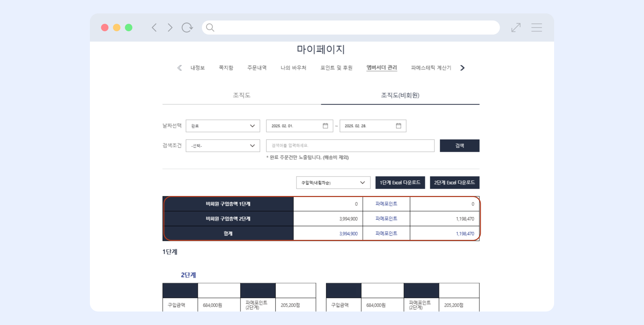Click the 마이페이지 page title
The image size is (644, 325).
tap(321, 49)
